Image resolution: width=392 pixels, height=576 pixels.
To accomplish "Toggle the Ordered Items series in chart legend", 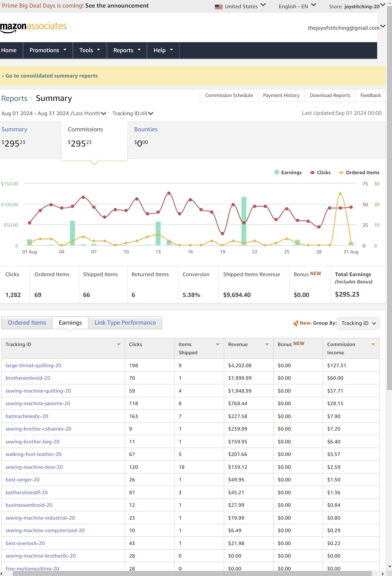I will [x=359, y=173].
